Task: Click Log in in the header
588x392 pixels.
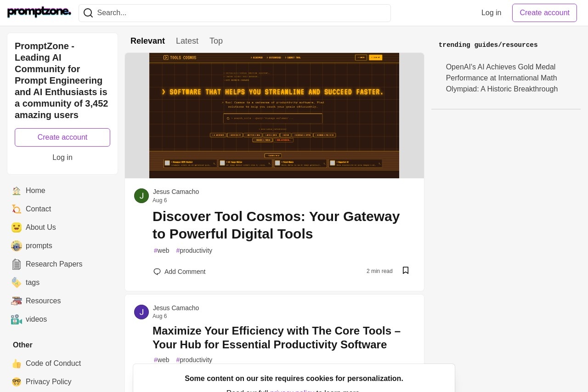Action: pyautogui.click(x=491, y=13)
